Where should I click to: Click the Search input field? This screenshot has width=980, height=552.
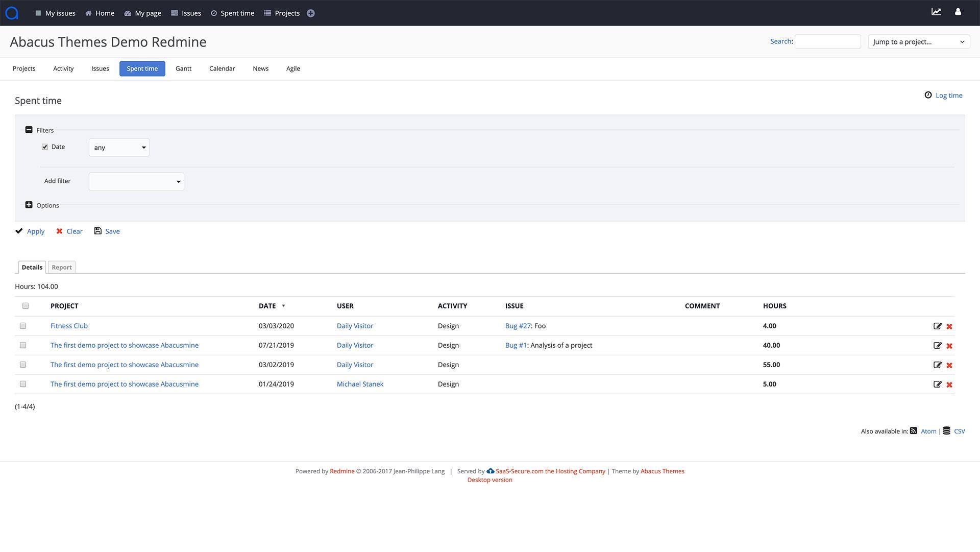coord(828,41)
